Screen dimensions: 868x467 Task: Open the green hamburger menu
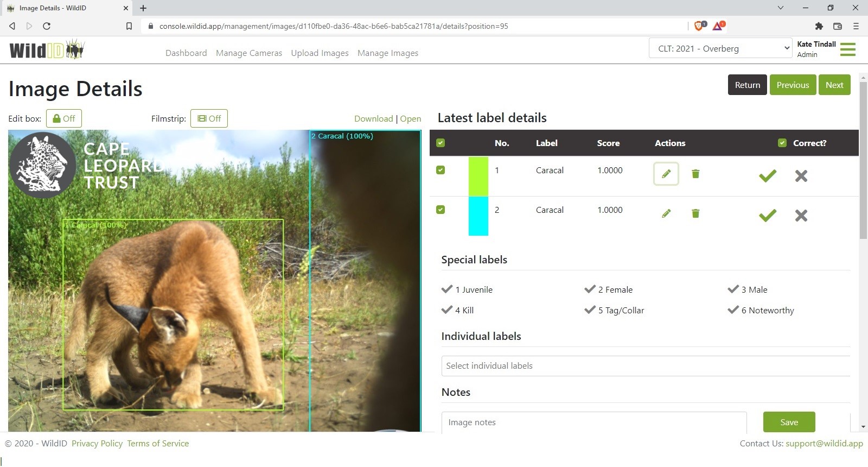pyautogui.click(x=848, y=49)
